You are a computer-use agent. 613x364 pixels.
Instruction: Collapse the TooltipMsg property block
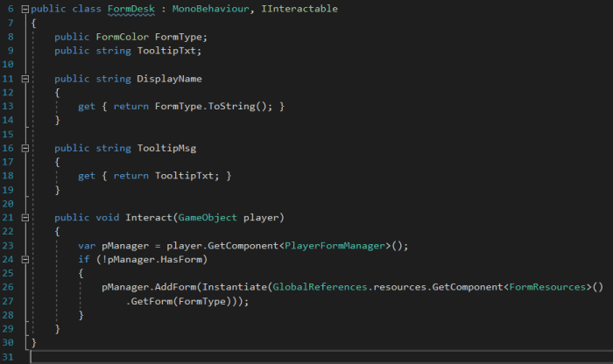pyautogui.click(x=25, y=148)
